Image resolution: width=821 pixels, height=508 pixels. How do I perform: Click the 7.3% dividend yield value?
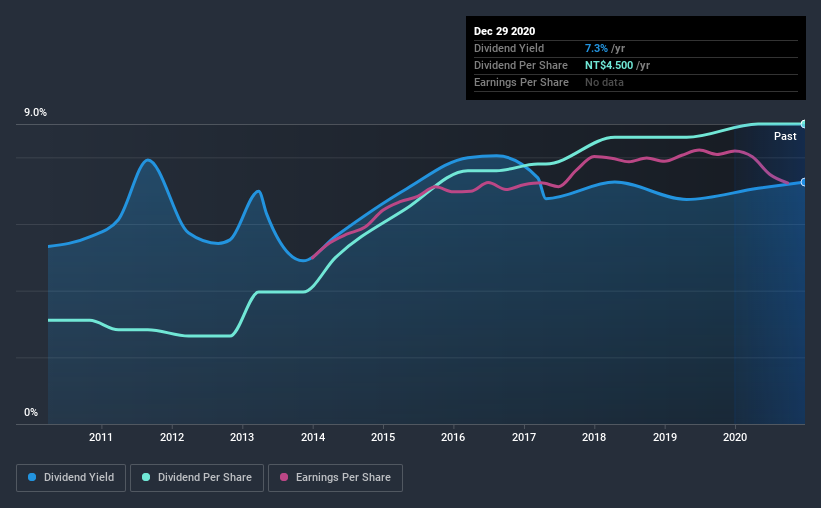[x=596, y=48]
